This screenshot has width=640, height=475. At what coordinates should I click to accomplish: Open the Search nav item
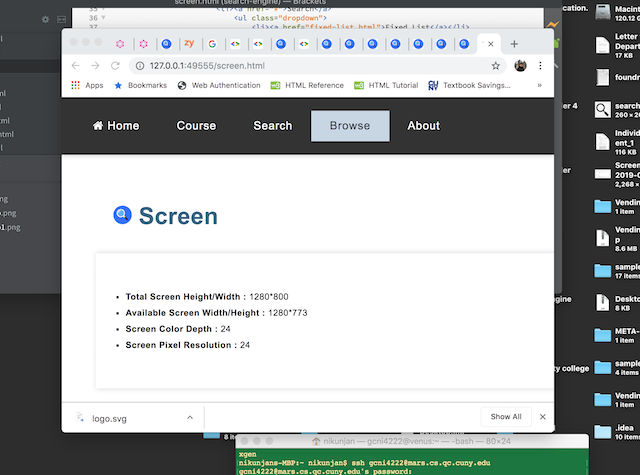point(272,126)
